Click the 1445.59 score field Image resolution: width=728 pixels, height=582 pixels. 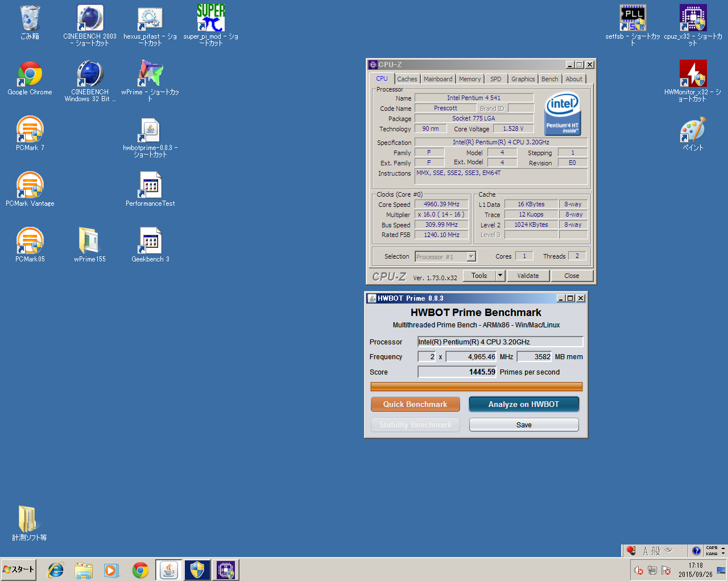[457, 372]
